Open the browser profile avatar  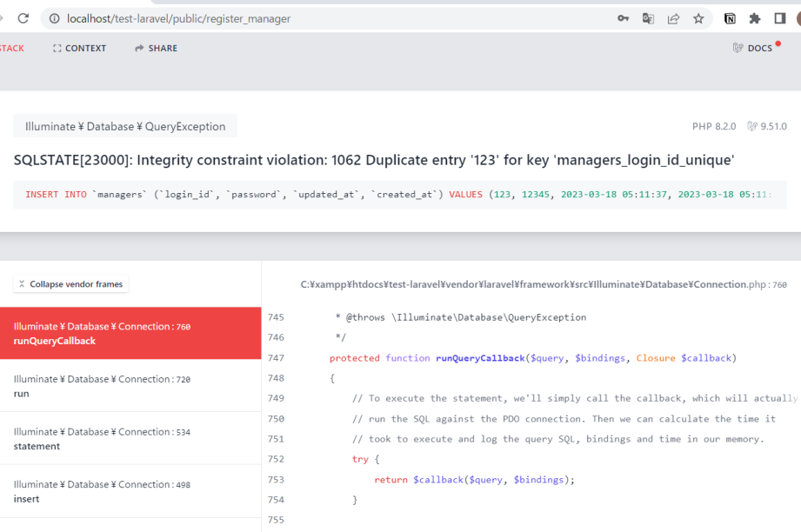pyautogui.click(x=798, y=18)
